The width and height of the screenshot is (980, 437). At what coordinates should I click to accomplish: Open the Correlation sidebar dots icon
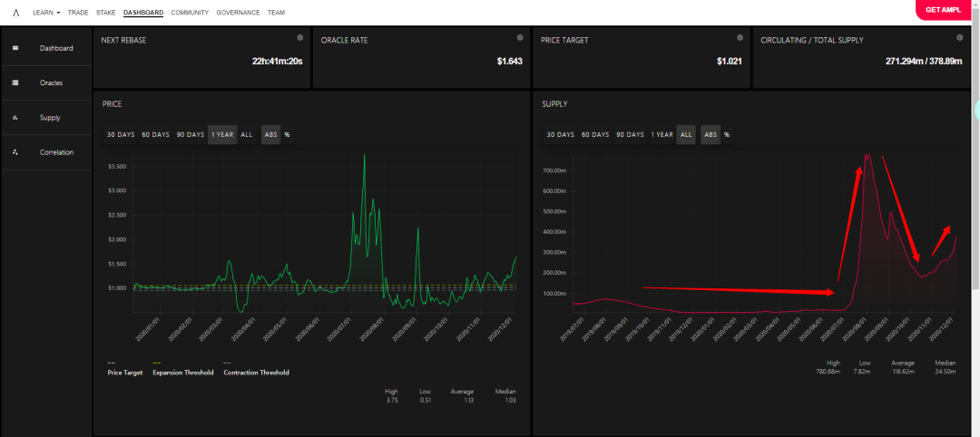pos(15,151)
